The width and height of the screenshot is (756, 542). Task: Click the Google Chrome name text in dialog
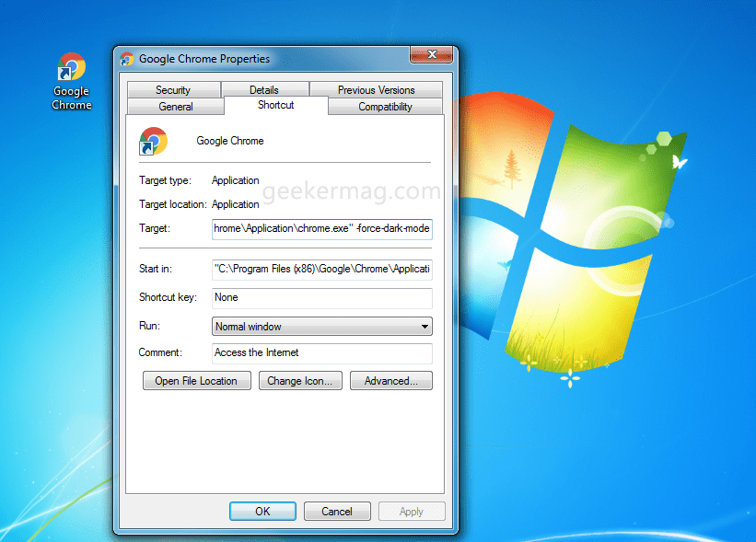coord(230,141)
